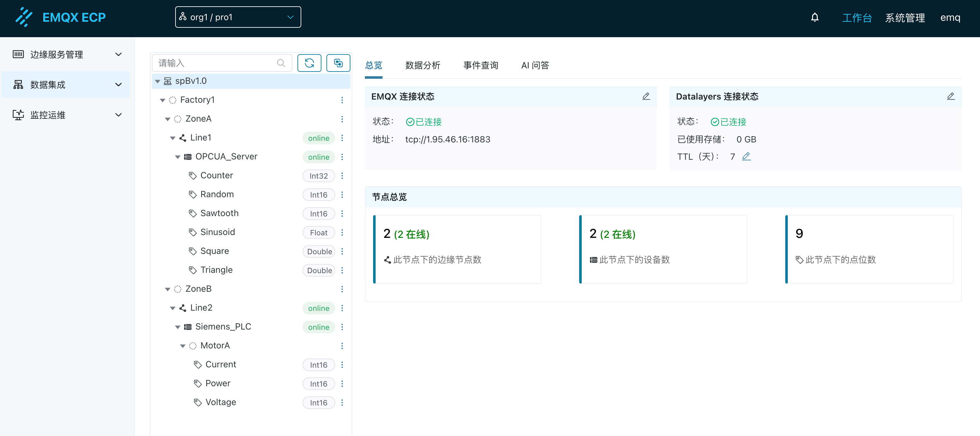Edit the EMQX connection status panel
This screenshot has width=980, height=436.
click(x=646, y=96)
